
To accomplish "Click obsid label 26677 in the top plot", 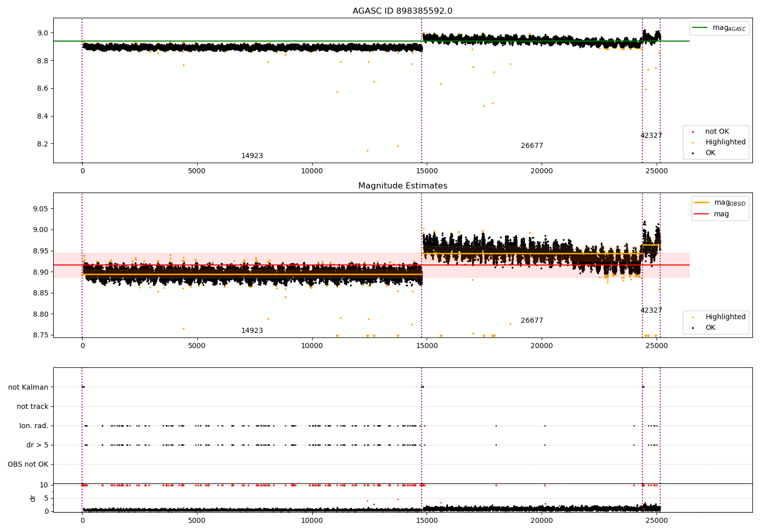I will click(x=532, y=146).
